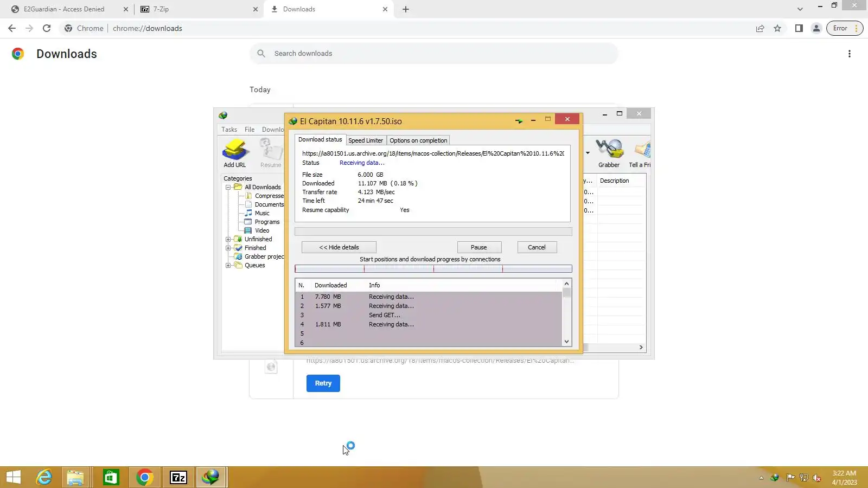This screenshot has width=868, height=488.
Task: Click the Programs category icon
Action: pyautogui.click(x=248, y=222)
